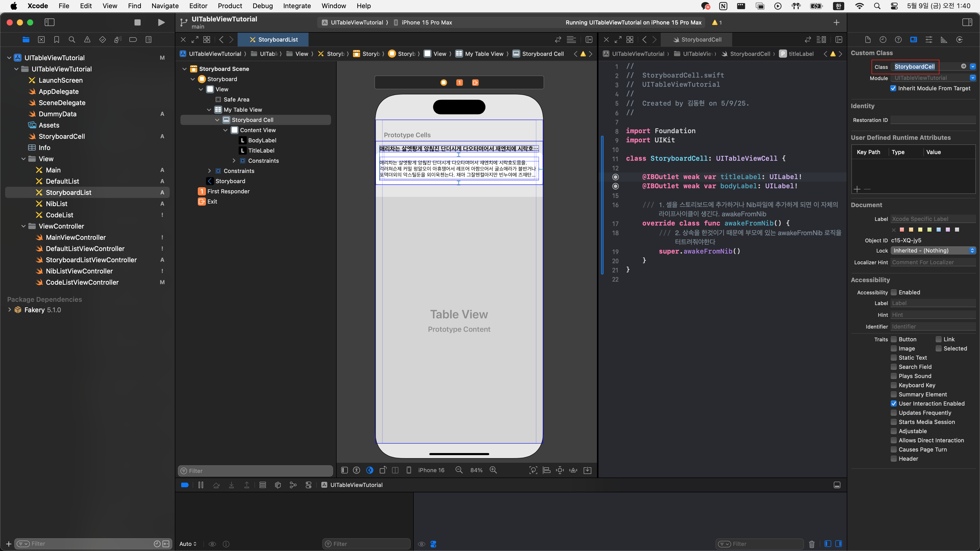Click the Auto variables view selector
980x551 pixels.
188,544
